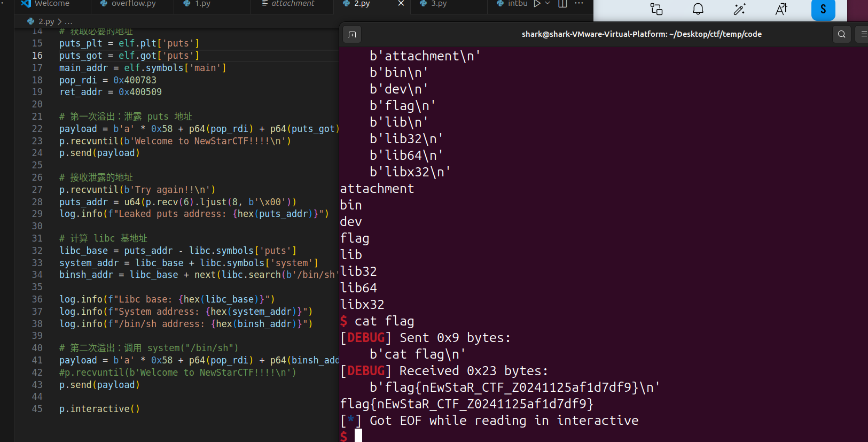This screenshot has width=868, height=442.
Task: Click the 'Try again!!' recvuntil line
Action: (137, 190)
